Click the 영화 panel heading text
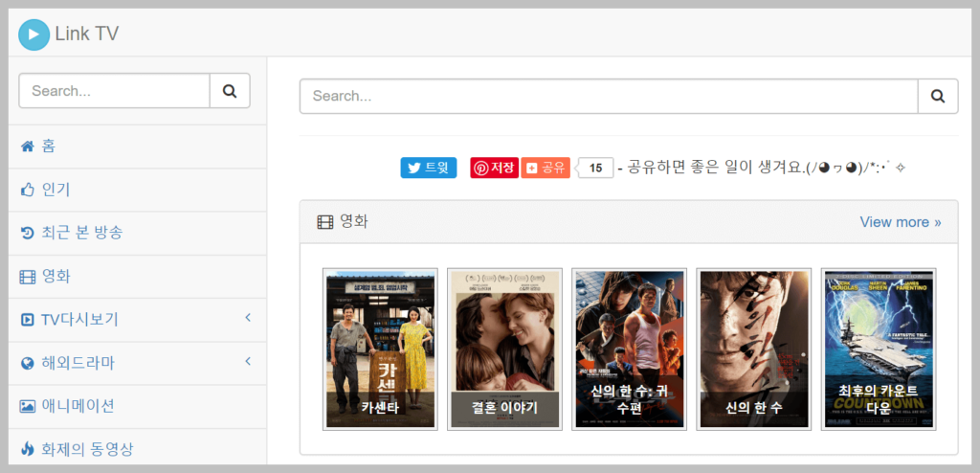This screenshot has width=980, height=473. tap(354, 221)
